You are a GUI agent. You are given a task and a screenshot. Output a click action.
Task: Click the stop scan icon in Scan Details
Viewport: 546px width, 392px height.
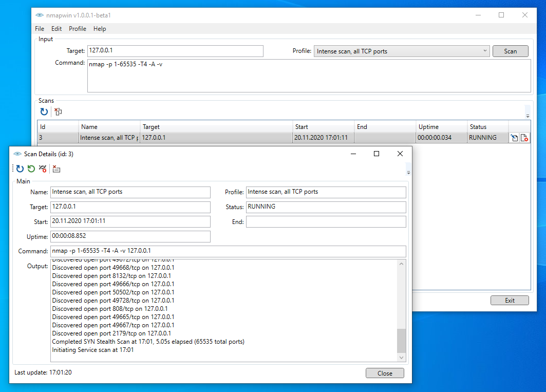[x=43, y=169]
